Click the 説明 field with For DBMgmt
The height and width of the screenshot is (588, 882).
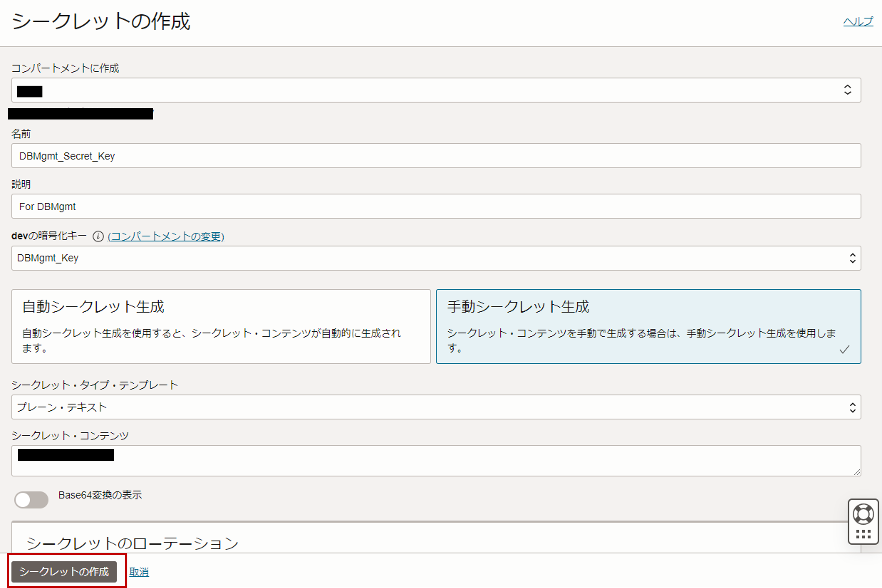point(436,206)
